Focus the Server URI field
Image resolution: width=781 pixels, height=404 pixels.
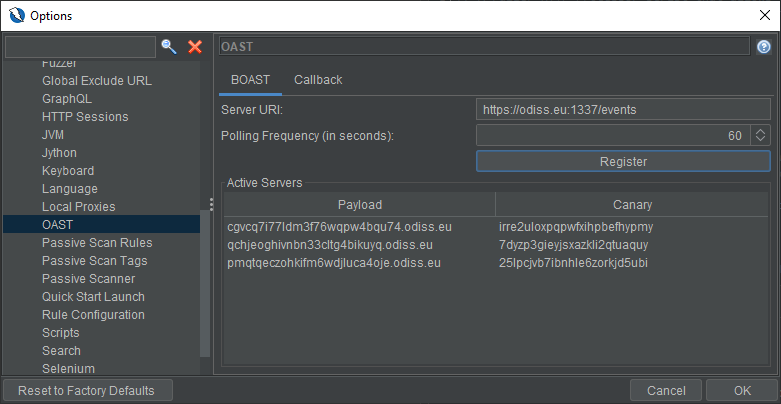[x=622, y=109]
